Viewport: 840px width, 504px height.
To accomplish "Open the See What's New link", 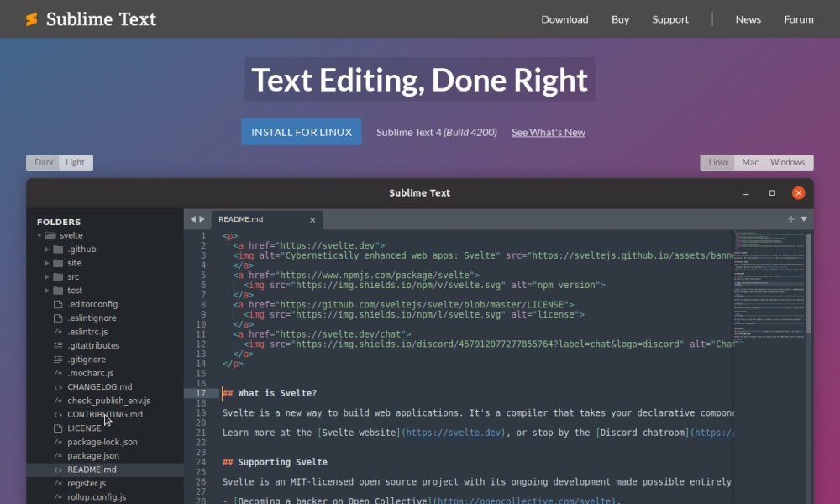I will tap(549, 132).
